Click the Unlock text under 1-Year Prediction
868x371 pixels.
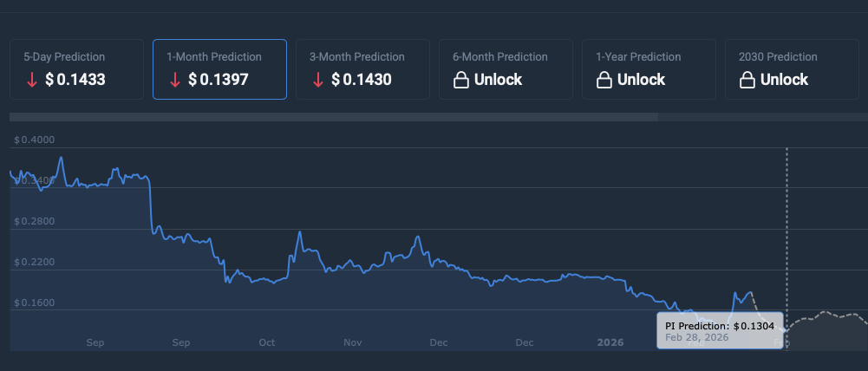(641, 80)
